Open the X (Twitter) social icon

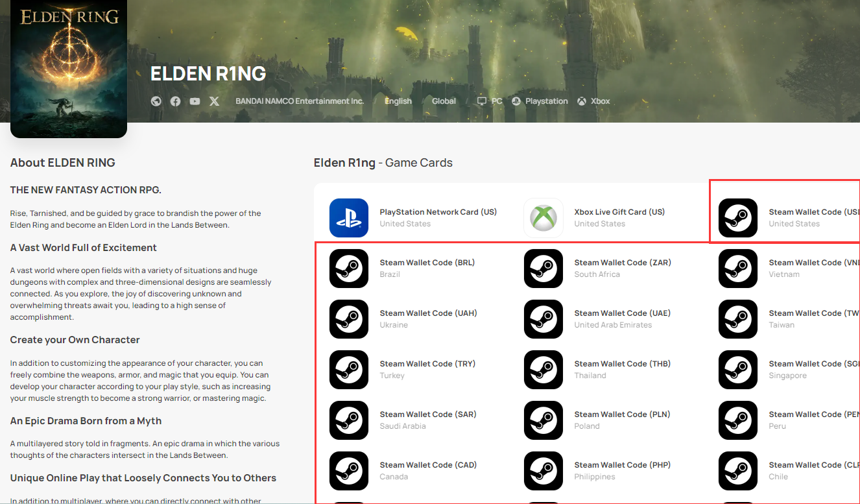(x=215, y=101)
